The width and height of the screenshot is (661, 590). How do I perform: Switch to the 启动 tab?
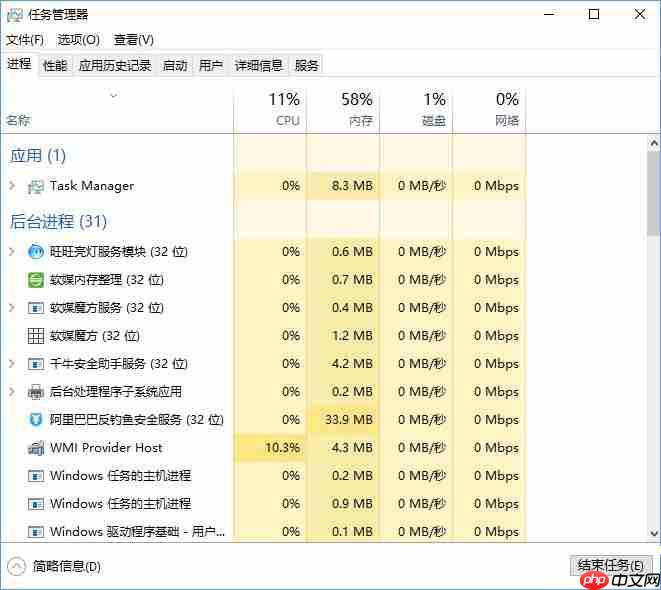pos(175,65)
